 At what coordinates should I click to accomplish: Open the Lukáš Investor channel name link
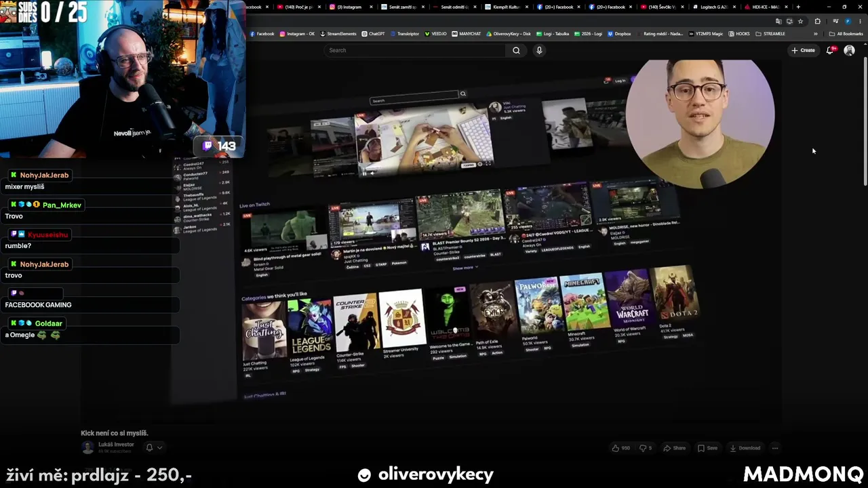pyautogui.click(x=116, y=445)
